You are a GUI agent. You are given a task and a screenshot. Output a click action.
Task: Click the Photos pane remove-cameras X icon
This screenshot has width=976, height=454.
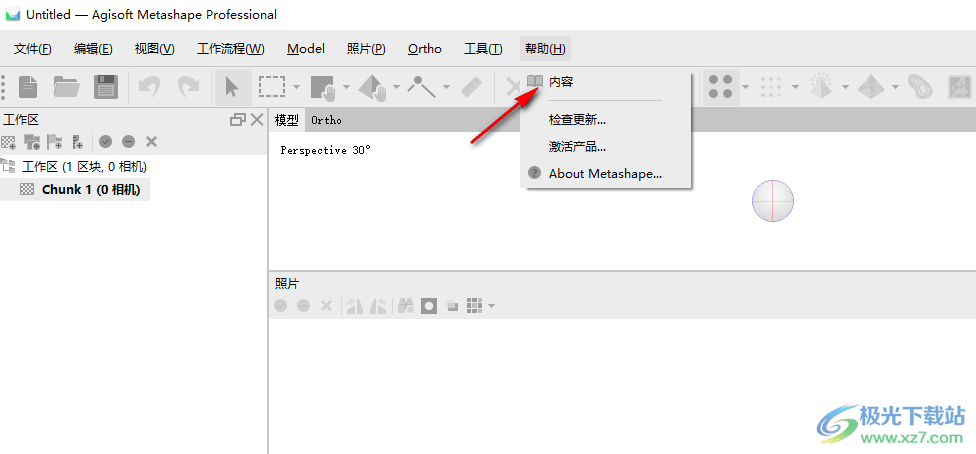326,306
